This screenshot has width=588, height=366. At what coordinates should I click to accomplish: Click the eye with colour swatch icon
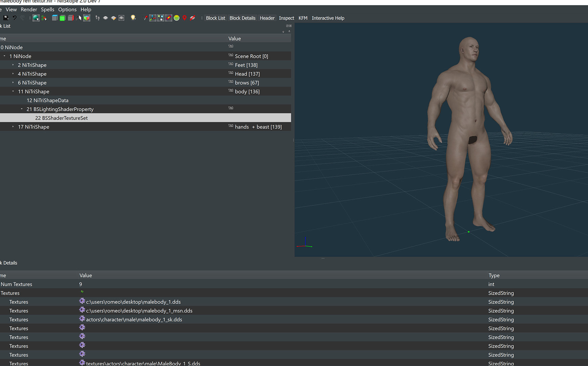tap(114, 18)
